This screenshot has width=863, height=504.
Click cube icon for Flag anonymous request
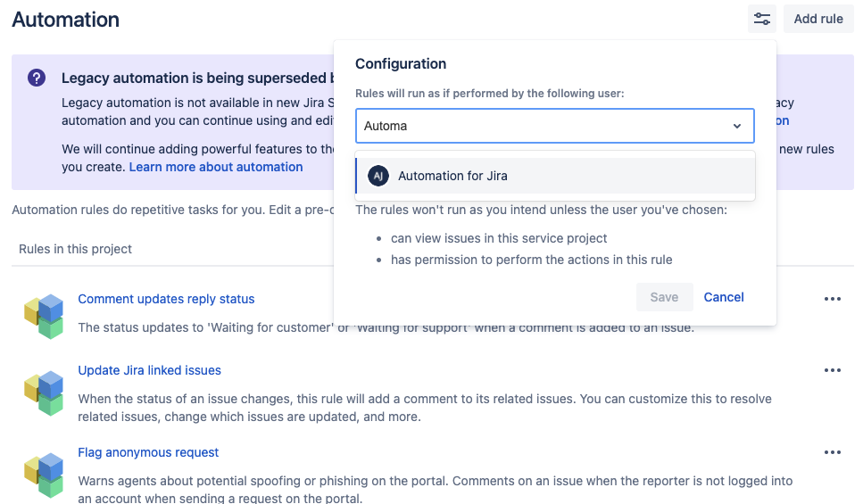click(44, 475)
